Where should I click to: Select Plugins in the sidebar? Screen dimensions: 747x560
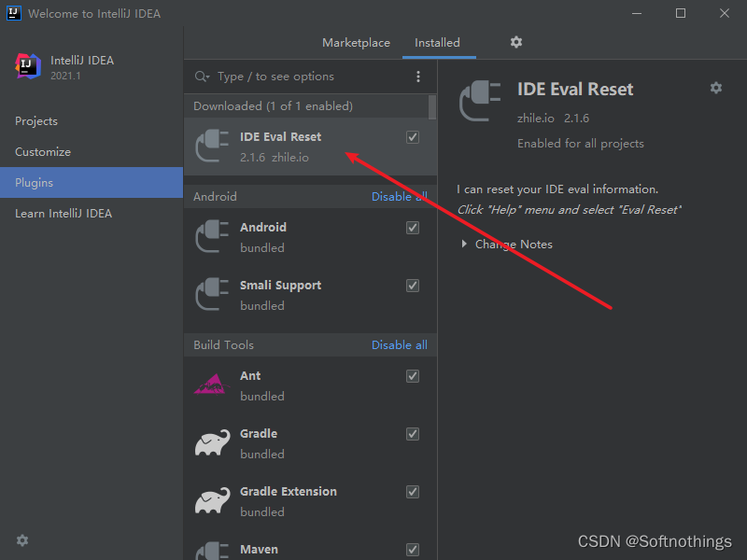click(92, 182)
